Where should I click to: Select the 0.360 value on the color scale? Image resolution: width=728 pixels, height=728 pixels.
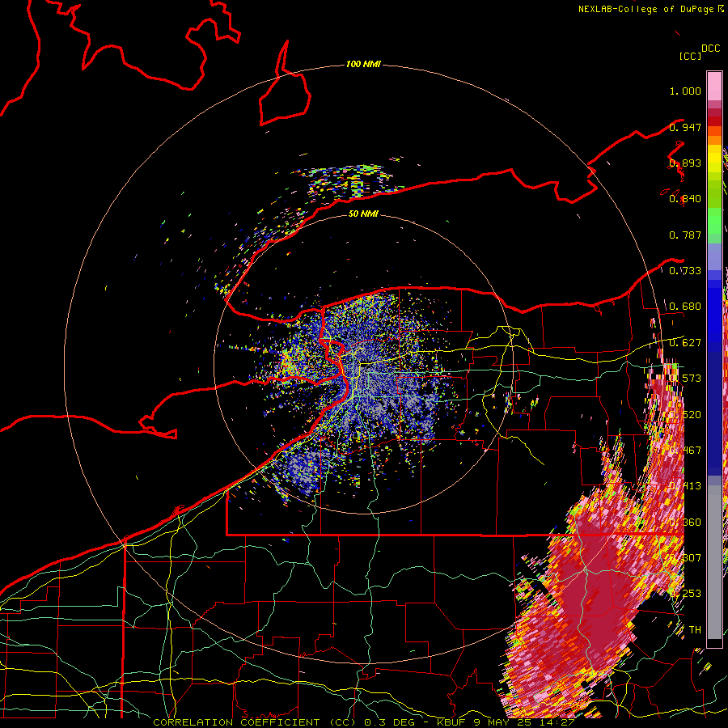coord(685,523)
